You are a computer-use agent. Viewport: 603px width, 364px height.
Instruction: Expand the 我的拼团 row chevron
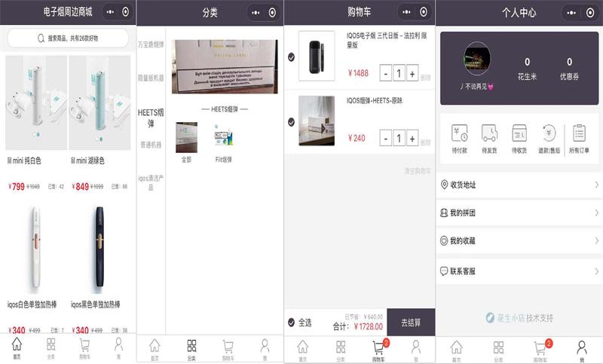point(596,213)
